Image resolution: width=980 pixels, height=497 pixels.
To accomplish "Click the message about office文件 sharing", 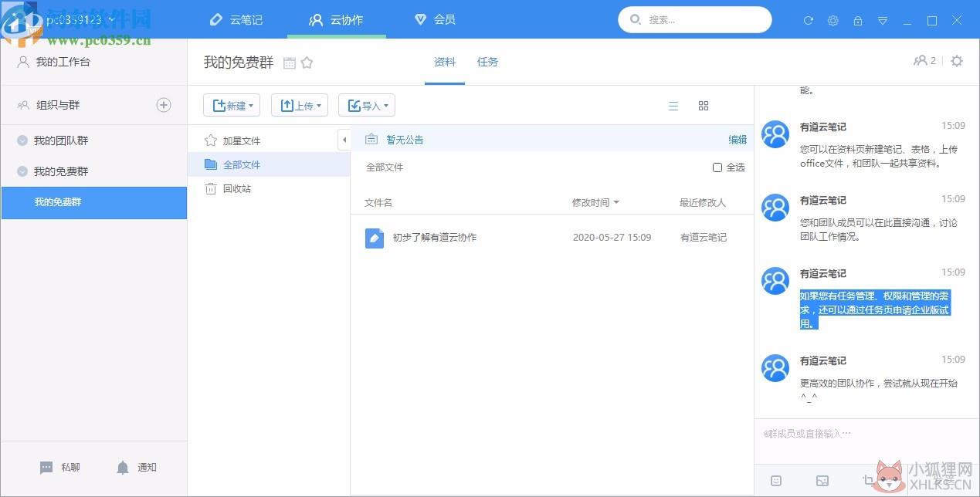I will click(879, 156).
